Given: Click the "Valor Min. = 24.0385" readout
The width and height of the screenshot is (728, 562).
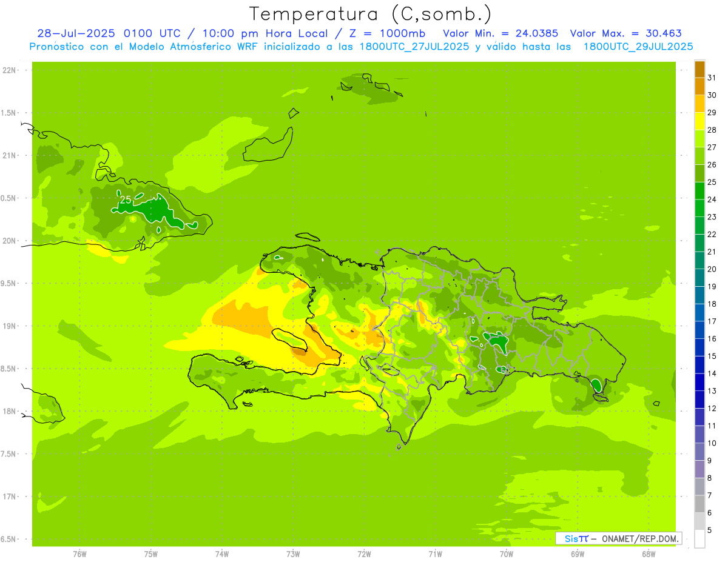Looking at the screenshot, I should tap(500, 33).
